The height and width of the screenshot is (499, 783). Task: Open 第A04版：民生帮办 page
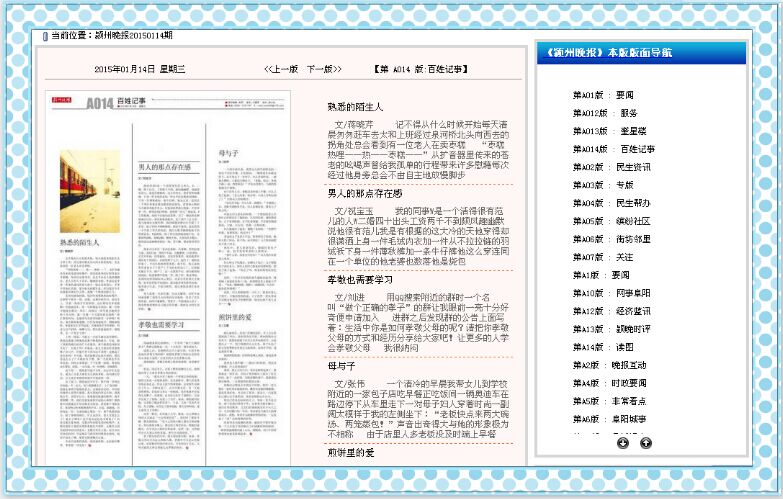(x=611, y=202)
